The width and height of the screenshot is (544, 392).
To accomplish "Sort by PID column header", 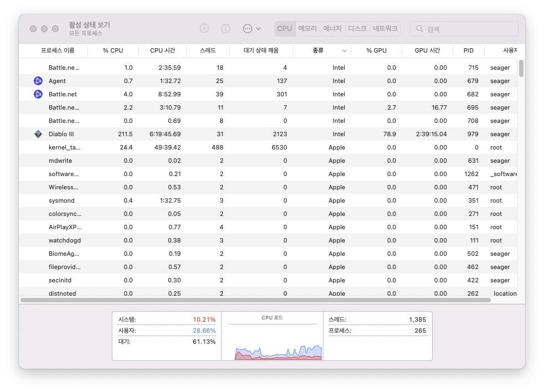I will tap(469, 50).
